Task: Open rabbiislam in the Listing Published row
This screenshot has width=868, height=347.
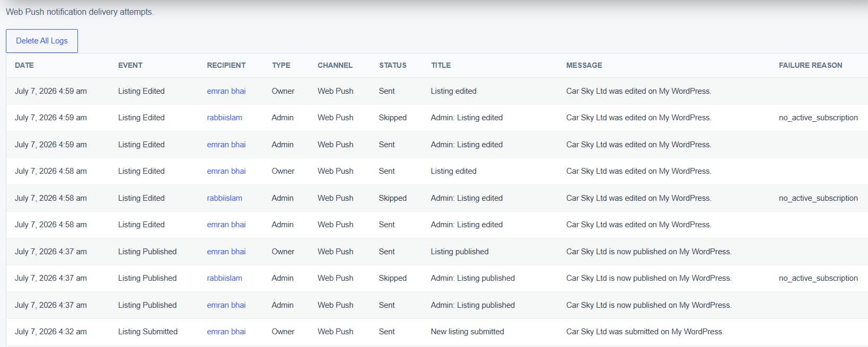Action: point(224,278)
